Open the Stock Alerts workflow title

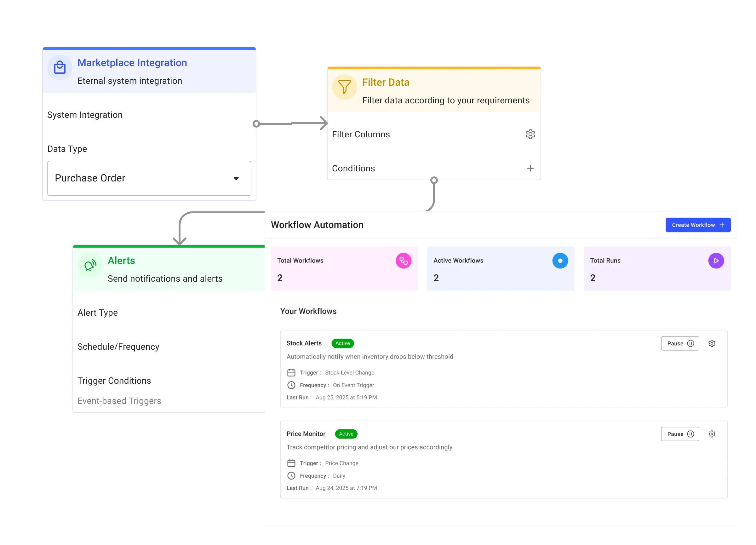(x=304, y=343)
